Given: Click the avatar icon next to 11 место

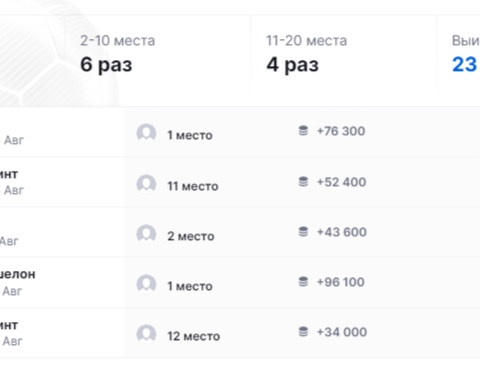Looking at the screenshot, I should [146, 184].
